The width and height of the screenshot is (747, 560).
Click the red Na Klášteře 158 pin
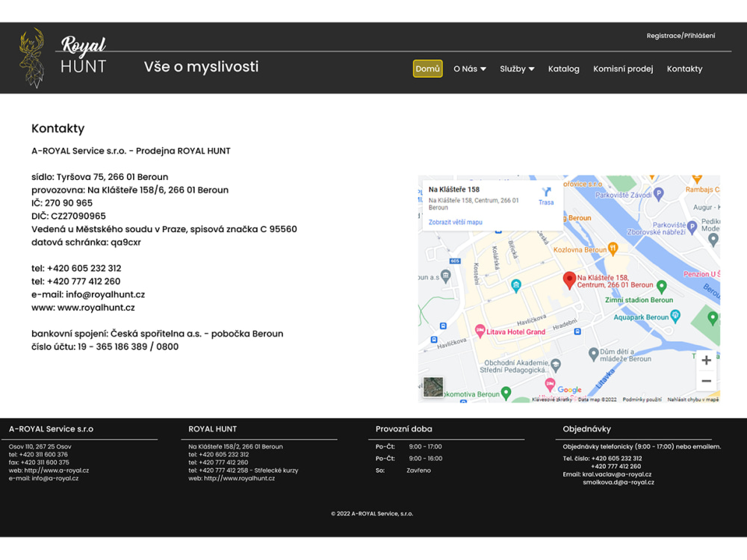click(568, 280)
